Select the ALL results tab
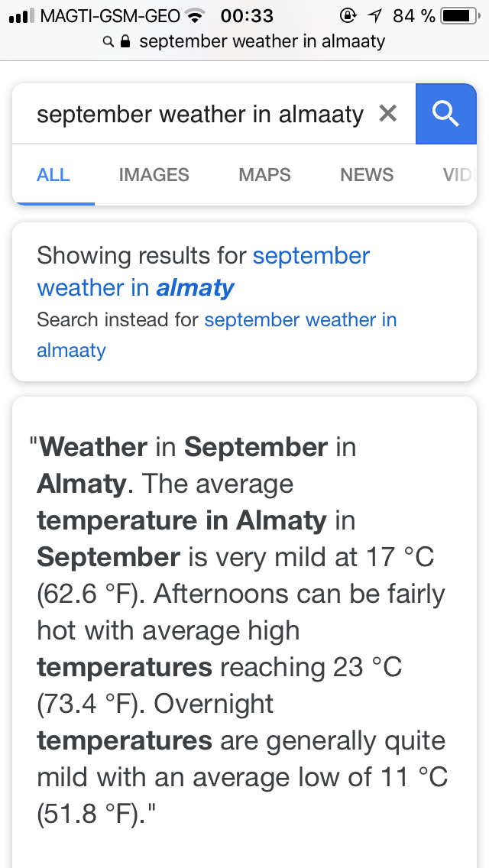Image resolution: width=489 pixels, height=868 pixels. point(53,175)
